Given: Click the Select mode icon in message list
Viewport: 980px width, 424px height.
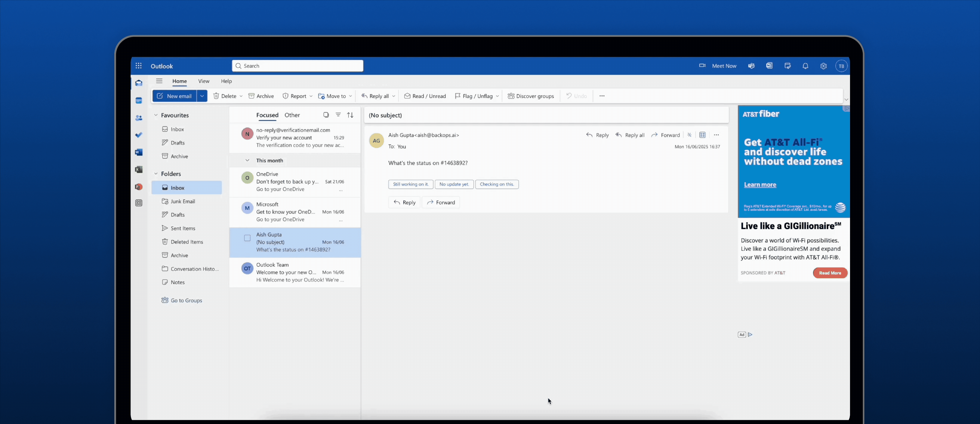Looking at the screenshot, I should 326,115.
